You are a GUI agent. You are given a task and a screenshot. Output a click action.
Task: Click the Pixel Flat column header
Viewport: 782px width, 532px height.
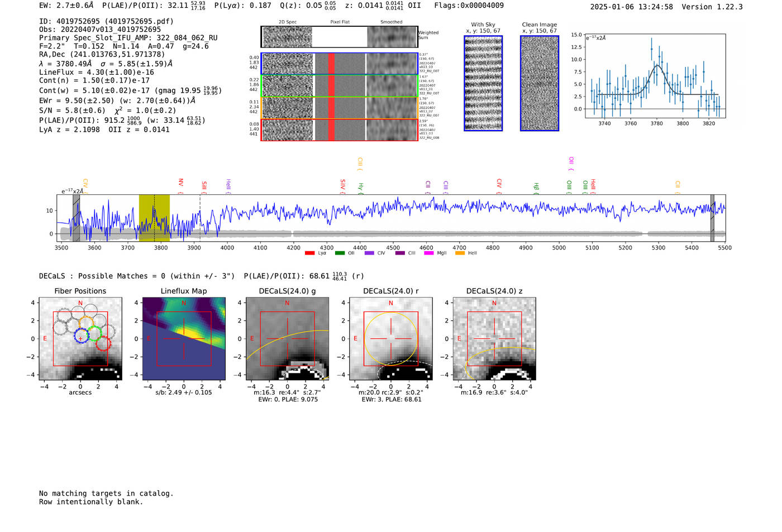[340, 22]
